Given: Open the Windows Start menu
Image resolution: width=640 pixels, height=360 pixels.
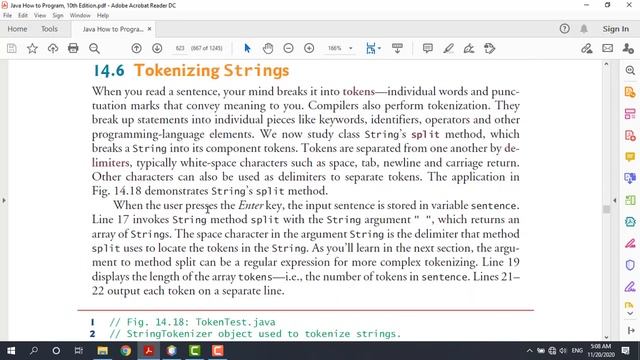Looking at the screenshot, I should pyautogui.click(x=11, y=351).
